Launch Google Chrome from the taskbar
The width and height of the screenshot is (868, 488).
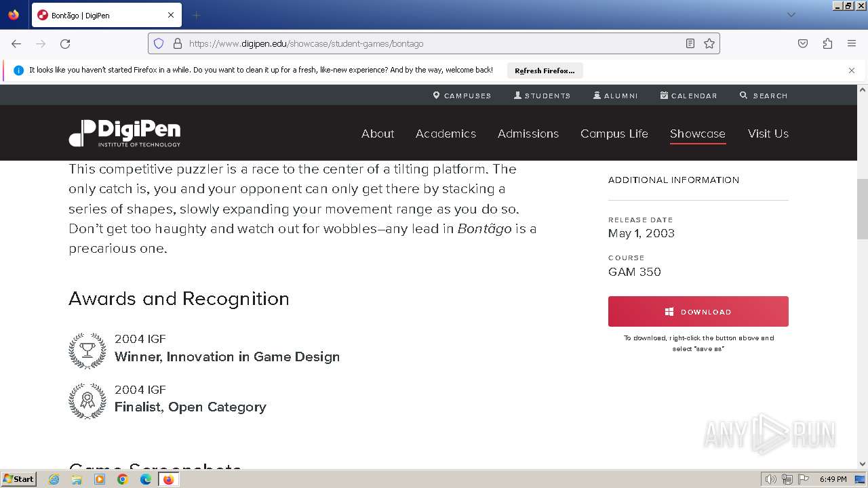point(123,479)
